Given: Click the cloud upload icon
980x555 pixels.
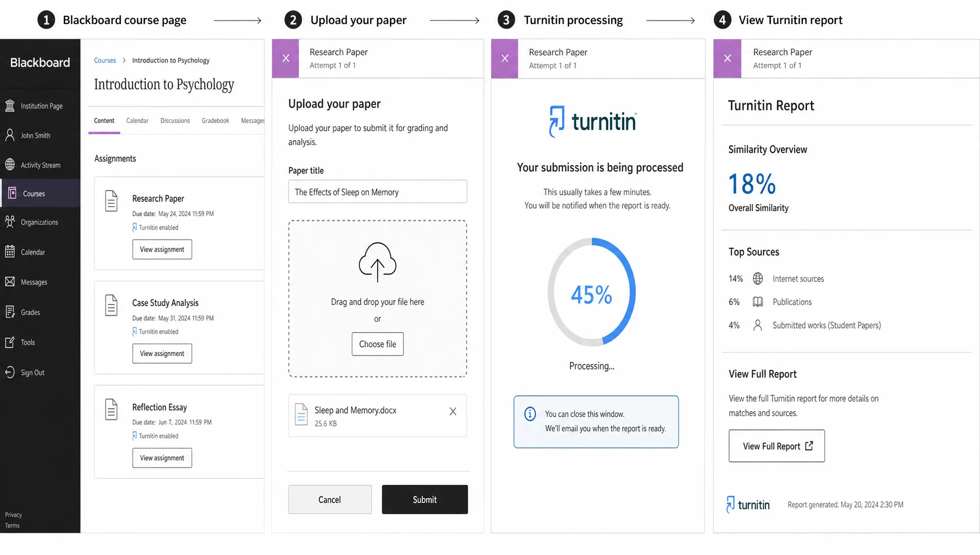Looking at the screenshot, I should tap(377, 262).
